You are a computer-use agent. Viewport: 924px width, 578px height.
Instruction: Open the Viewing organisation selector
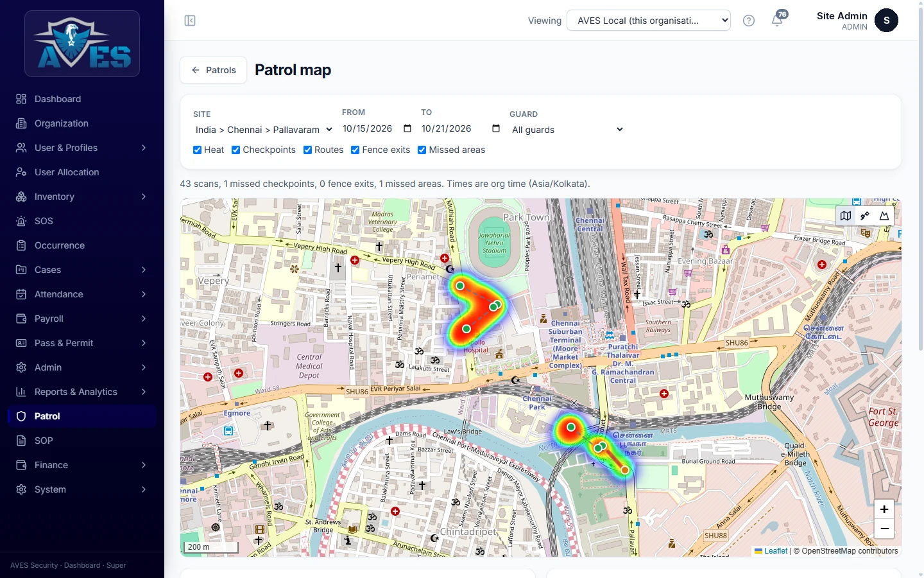pos(649,21)
